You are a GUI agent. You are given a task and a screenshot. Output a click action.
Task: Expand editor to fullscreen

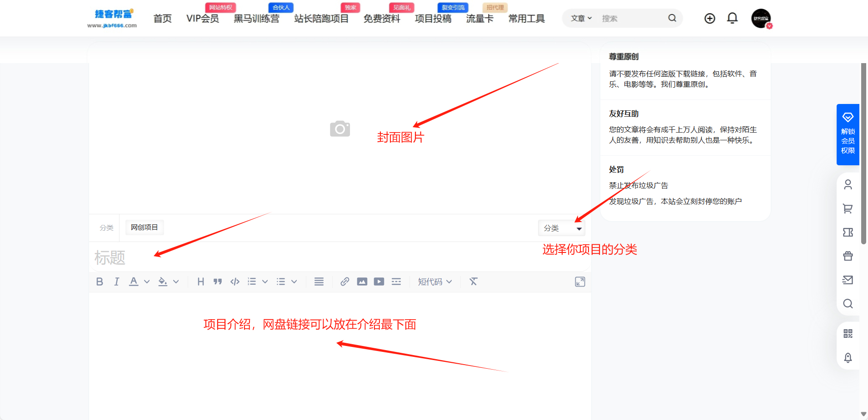(x=579, y=282)
